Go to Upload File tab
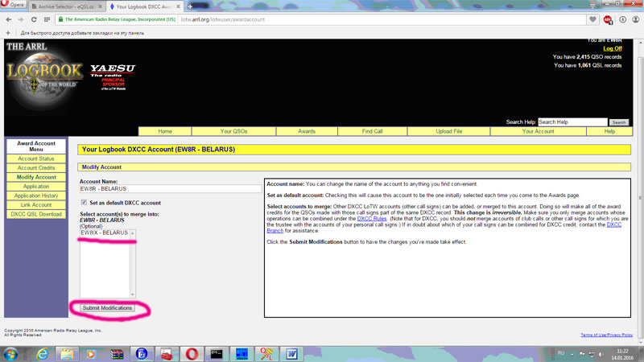 448,131
